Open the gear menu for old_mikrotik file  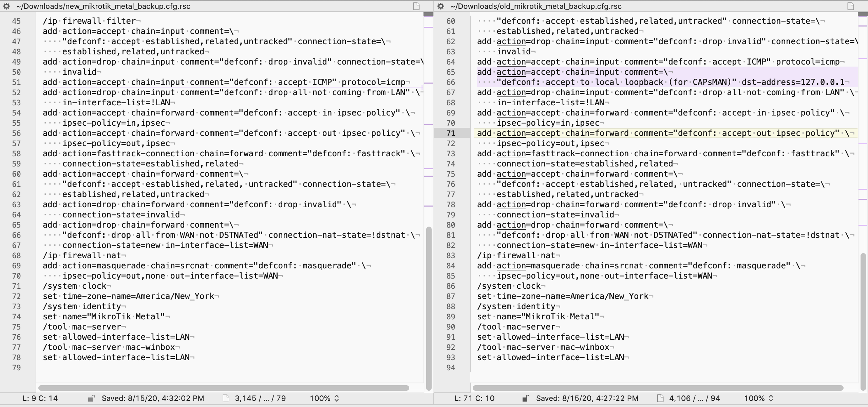tap(441, 6)
